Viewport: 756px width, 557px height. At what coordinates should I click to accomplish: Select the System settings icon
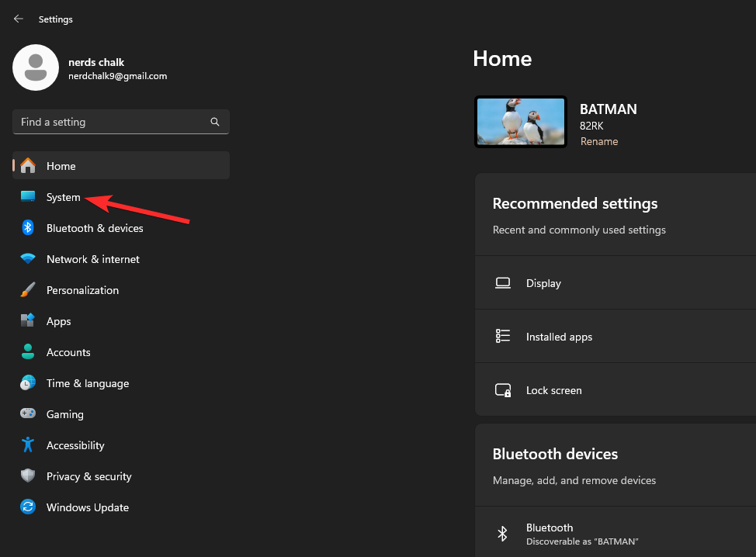(28, 197)
